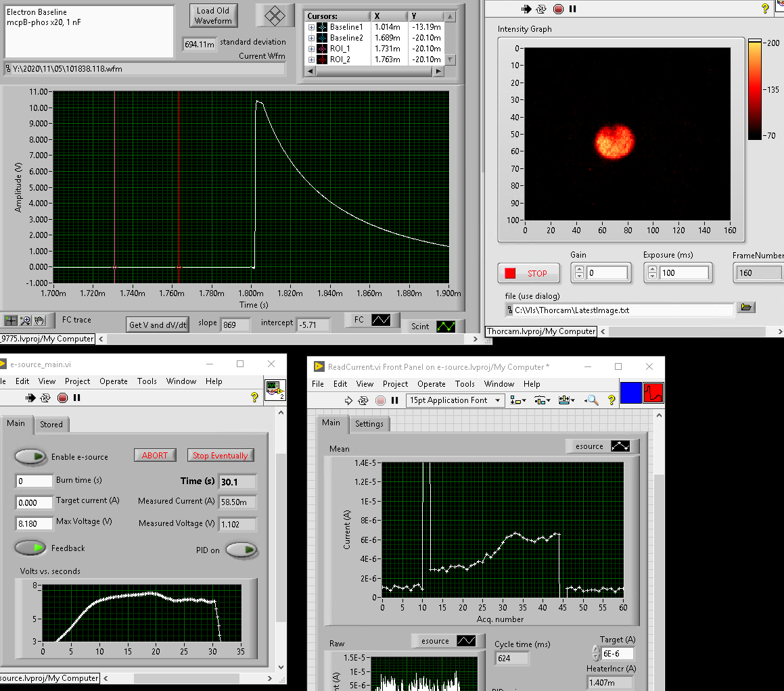Image resolution: width=784 pixels, height=691 pixels.
Task: Click the intensity graph color scale bar
Action: 755,89
